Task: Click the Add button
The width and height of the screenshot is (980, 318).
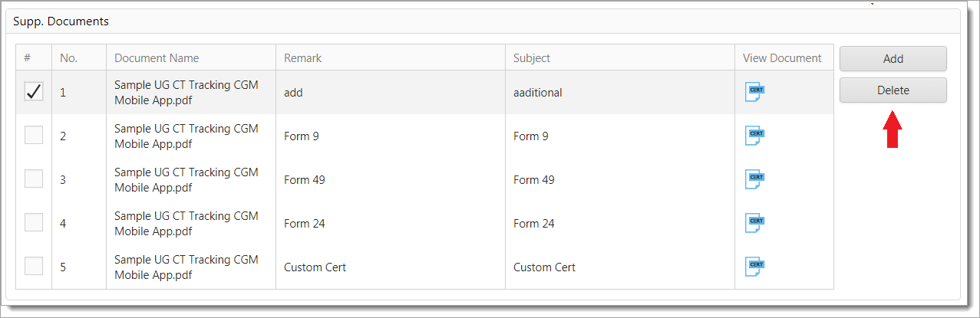Action: [x=893, y=59]
